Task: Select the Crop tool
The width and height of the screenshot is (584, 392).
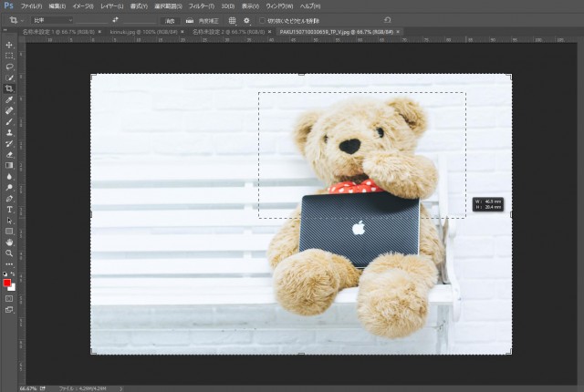Action: [x=9, y=88]
